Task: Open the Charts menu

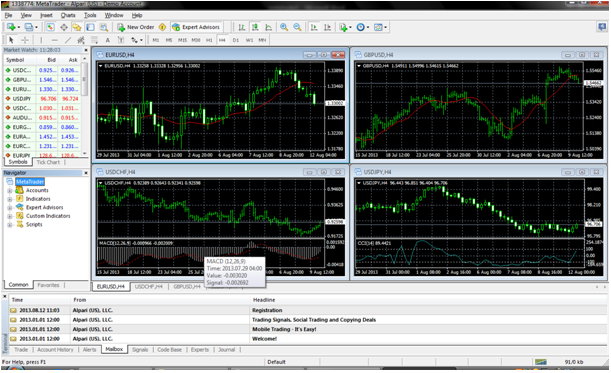Action: (68, 15)
